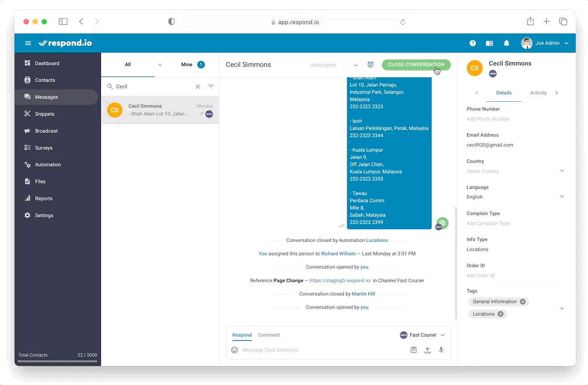Viewport: 588px width, 385px height.
Task: Open the Unassigned assignee dropdown
Action: (x=334, y=65)
